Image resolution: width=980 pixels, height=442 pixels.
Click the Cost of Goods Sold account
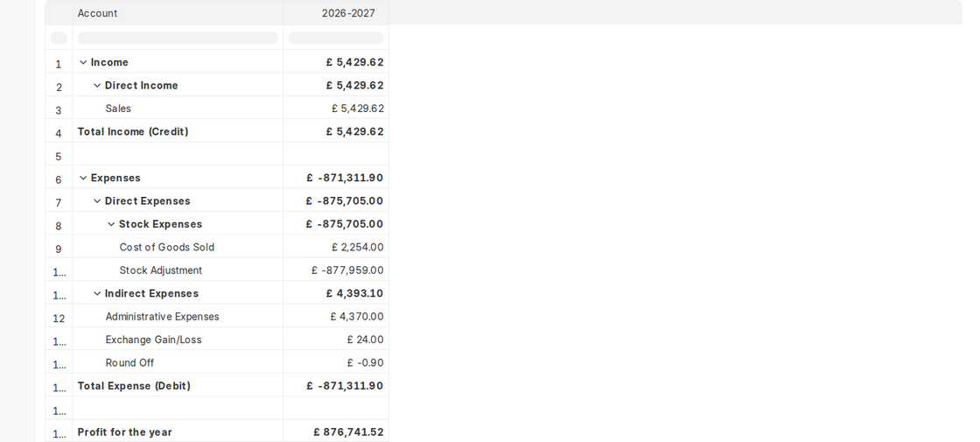[x=167, y=248]
